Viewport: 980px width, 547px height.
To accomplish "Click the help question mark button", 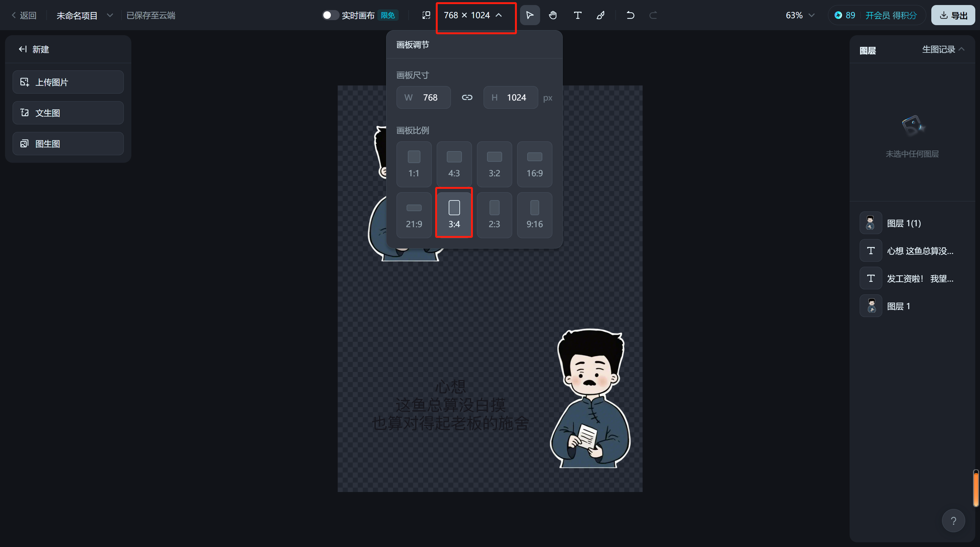I will click(953, 520).
